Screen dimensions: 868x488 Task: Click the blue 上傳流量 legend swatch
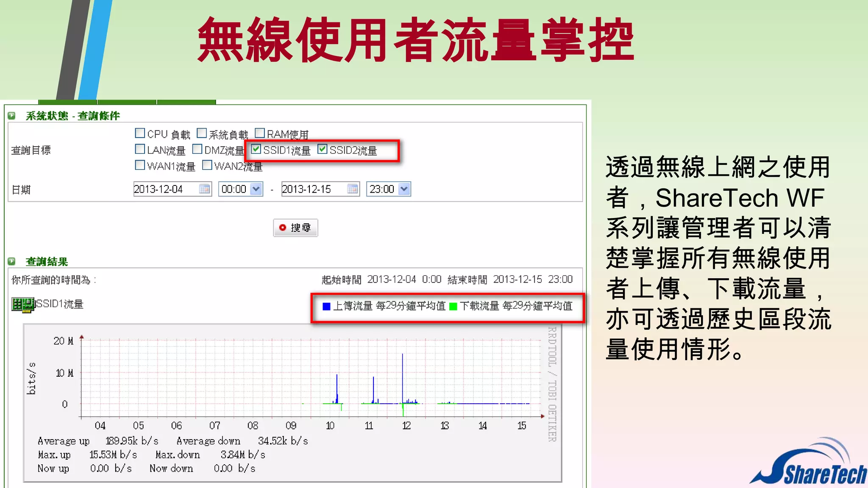click(x=326, y=306)
